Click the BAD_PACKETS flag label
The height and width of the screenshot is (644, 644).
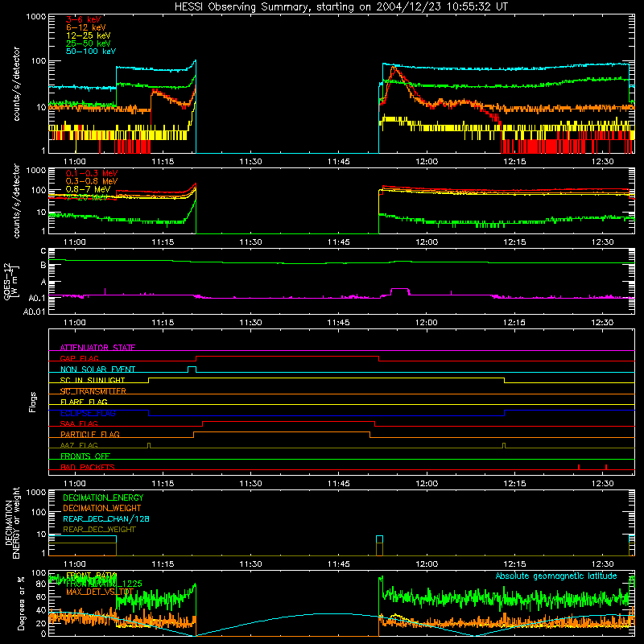88,467
